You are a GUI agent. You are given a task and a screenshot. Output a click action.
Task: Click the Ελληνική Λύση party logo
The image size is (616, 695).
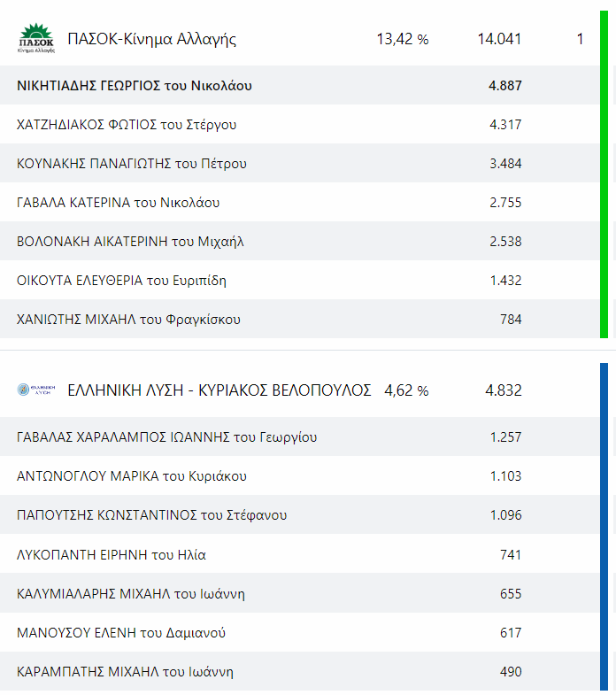(36, 390)
